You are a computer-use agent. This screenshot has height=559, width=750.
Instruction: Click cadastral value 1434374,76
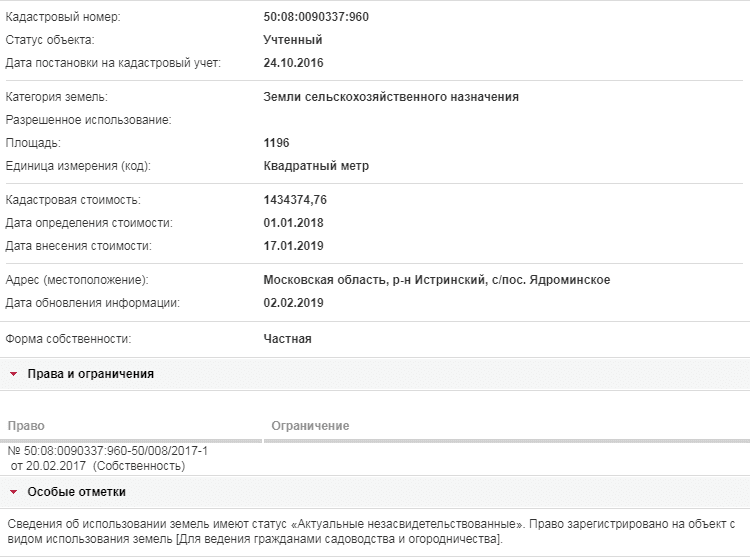(x=295, y=199)
